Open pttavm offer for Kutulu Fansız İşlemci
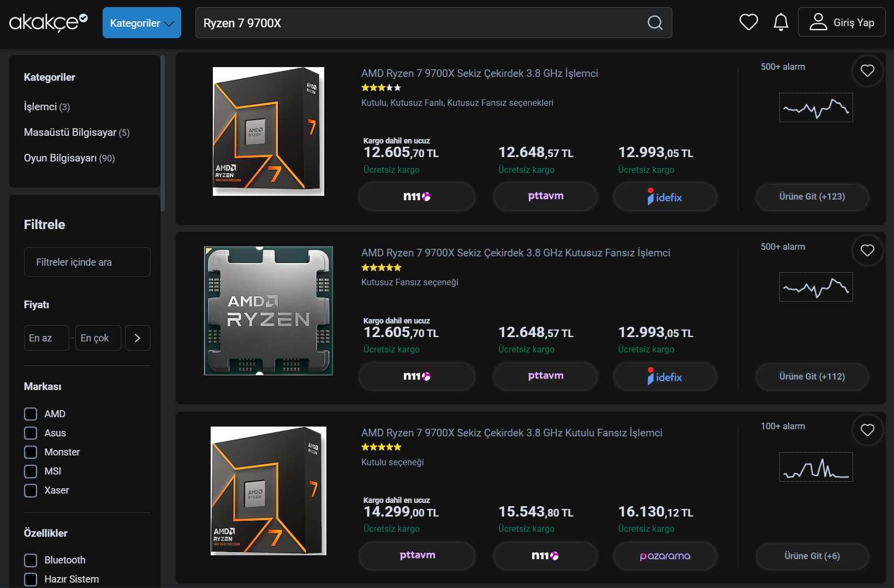Image resolution: width=894 pixels, height=588 pixels. click(417, 556)
